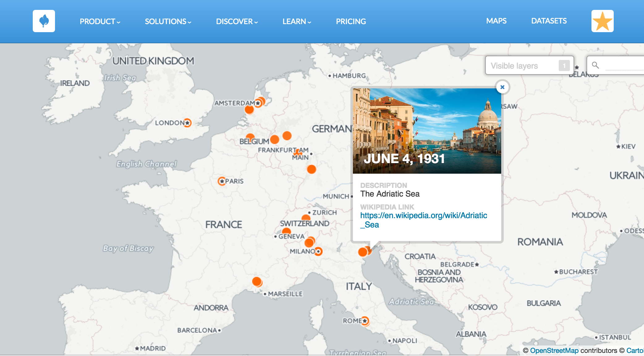Expand the Solutions menu
644x356 pixels.
[x=168, y=21]
